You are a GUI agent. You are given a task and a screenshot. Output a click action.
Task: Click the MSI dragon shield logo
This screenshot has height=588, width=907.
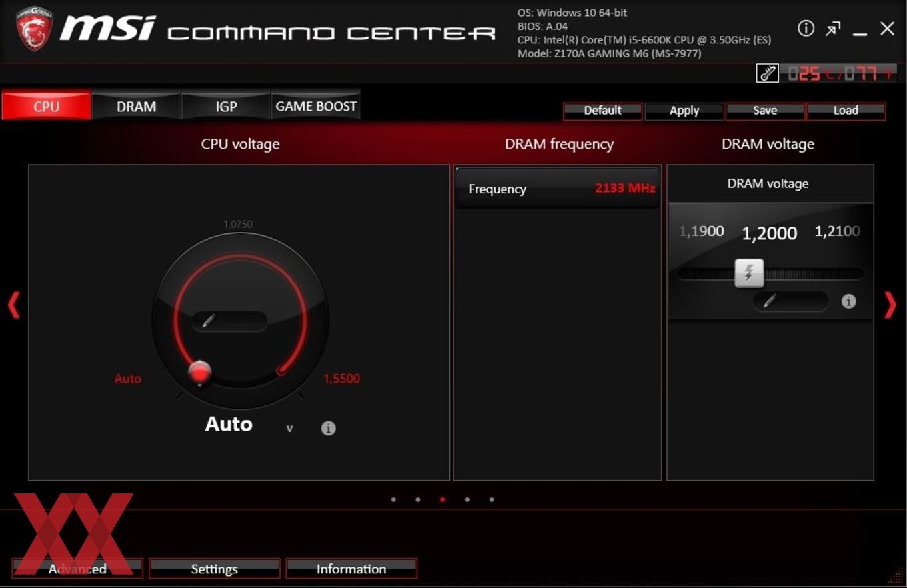click(35, 28)
